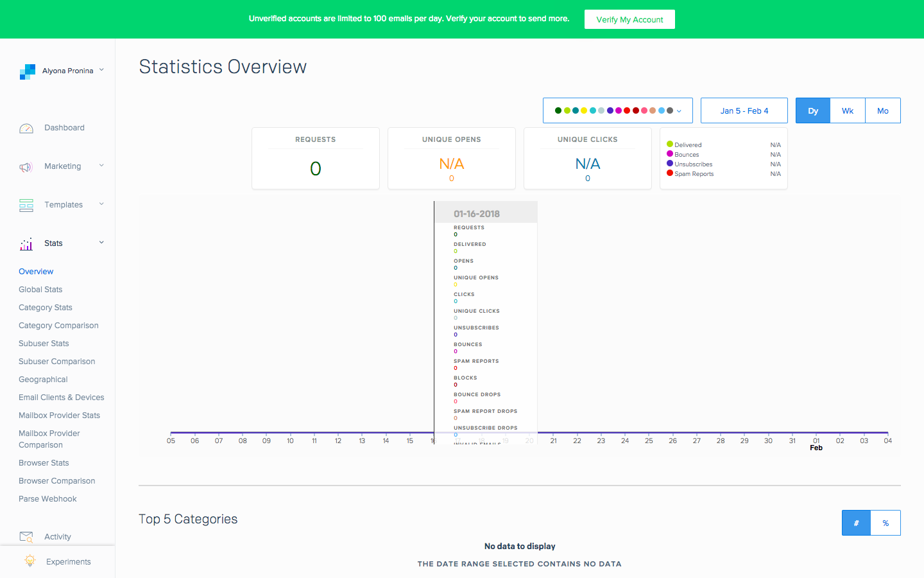Image resolution: width=924 pixels, height=578 pixels.
Task: Open the Jan 5 - Feb 4 date picker
Action: [744, 110]
